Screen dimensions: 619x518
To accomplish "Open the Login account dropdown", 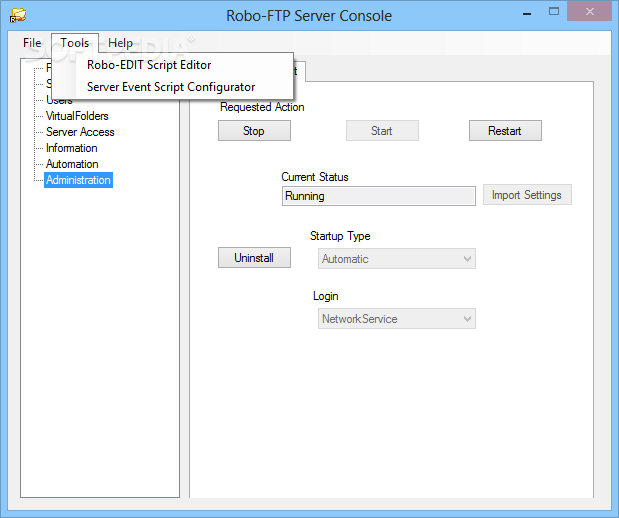I will tap(397, 319).
